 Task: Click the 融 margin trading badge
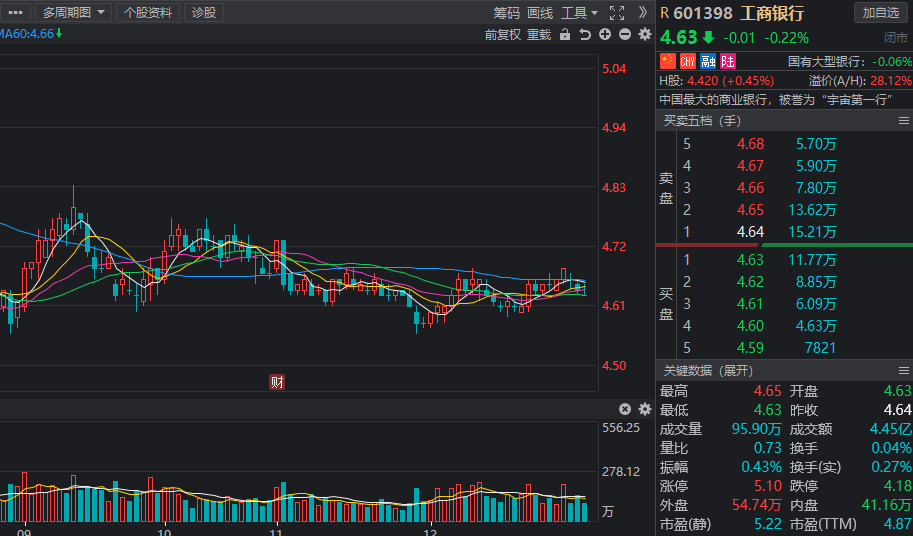coord(707,61)
